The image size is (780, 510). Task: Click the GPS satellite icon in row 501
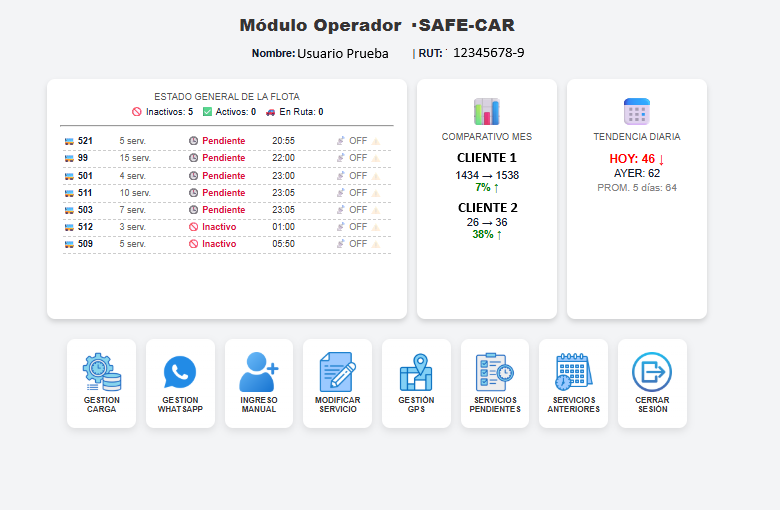click(x=341, y=176)
